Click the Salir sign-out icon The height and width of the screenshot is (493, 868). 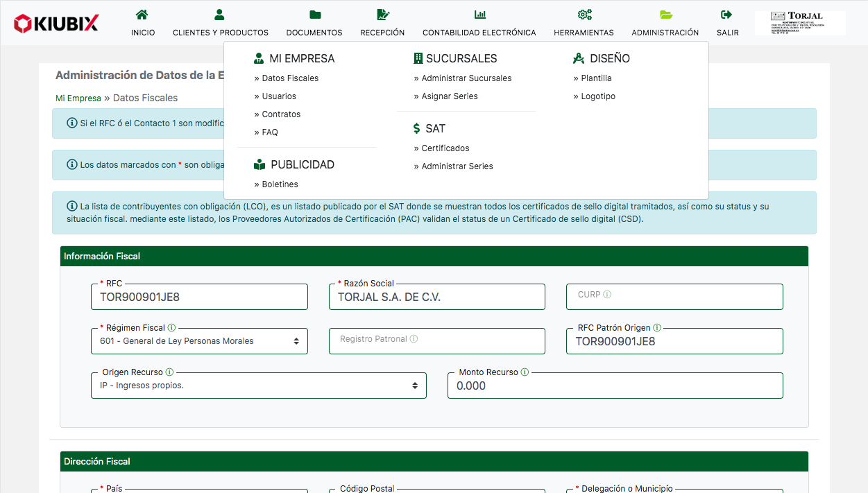(x=727, y=15)
